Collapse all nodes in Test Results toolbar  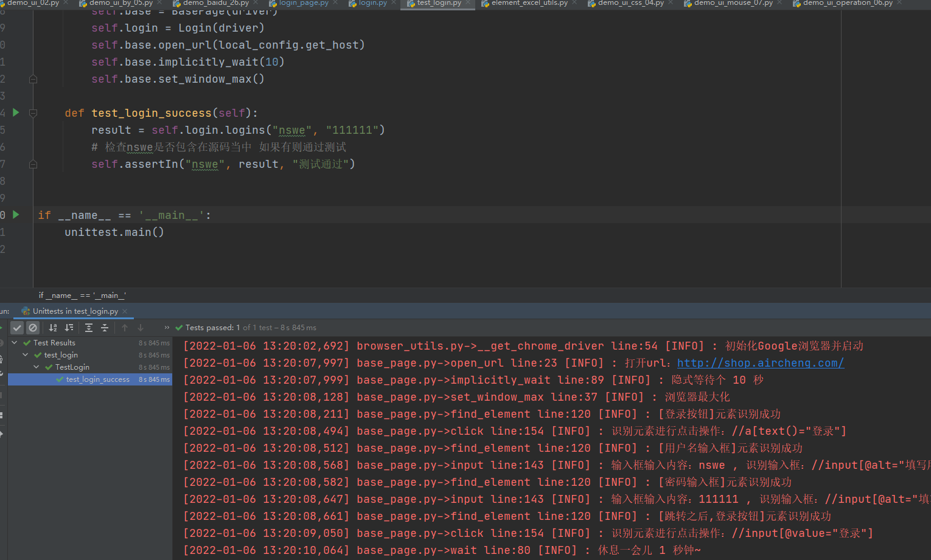coord(105,328)
